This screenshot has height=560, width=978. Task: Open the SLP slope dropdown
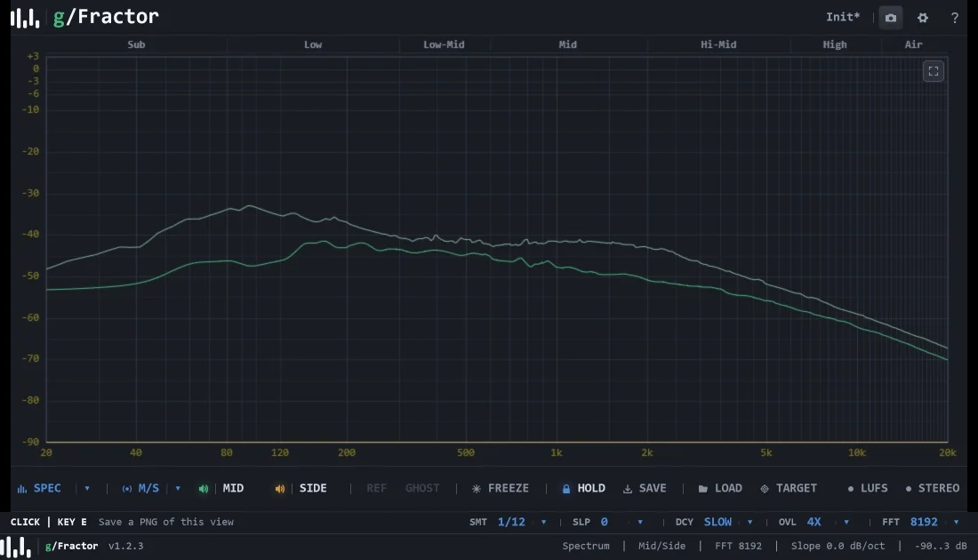[x=639, y=522]
